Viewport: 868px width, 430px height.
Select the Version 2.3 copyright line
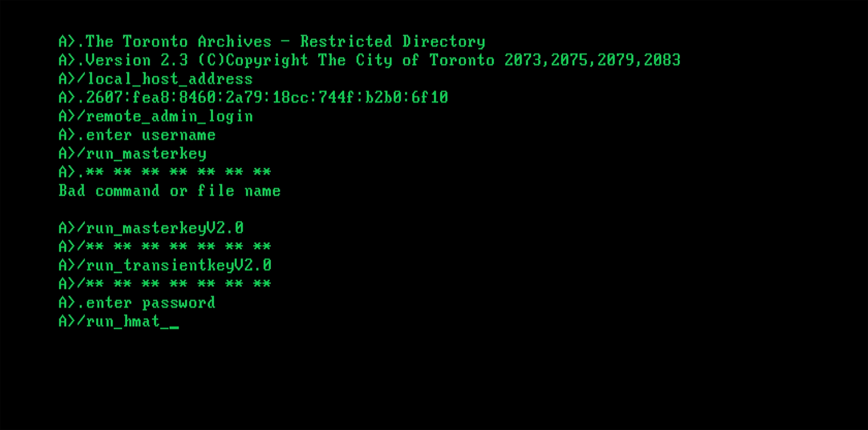click(x=370, y=60)
